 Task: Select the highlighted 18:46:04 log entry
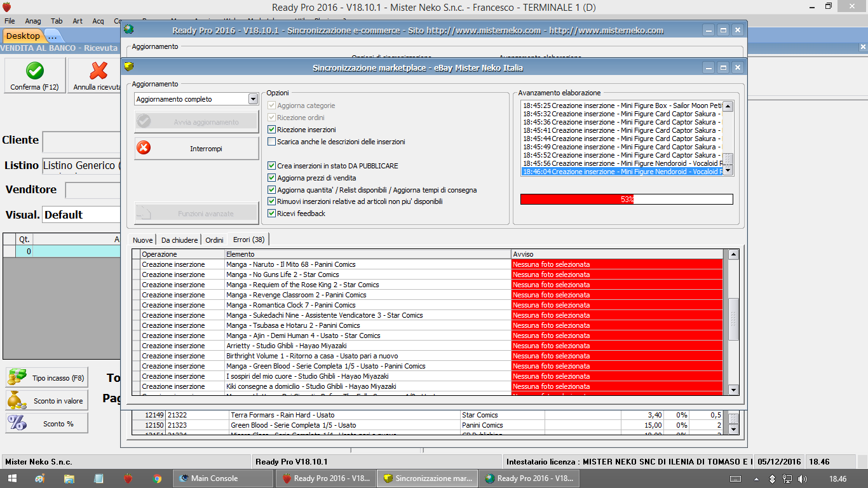[x=622, y=172]
